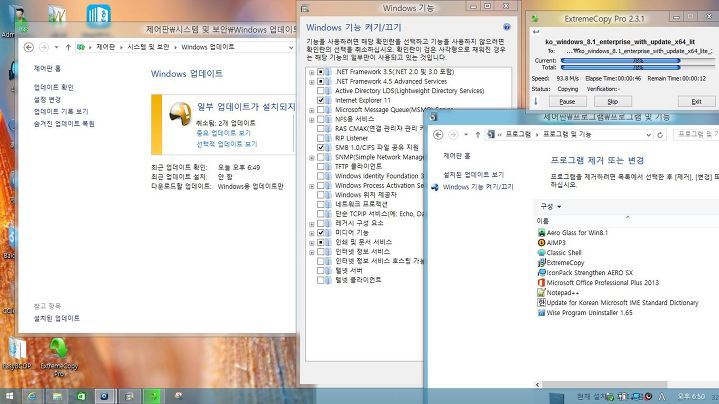719x404 pixels.
Task: Click the down-arrow icon left of Pause
Action: tap(536, 101)
